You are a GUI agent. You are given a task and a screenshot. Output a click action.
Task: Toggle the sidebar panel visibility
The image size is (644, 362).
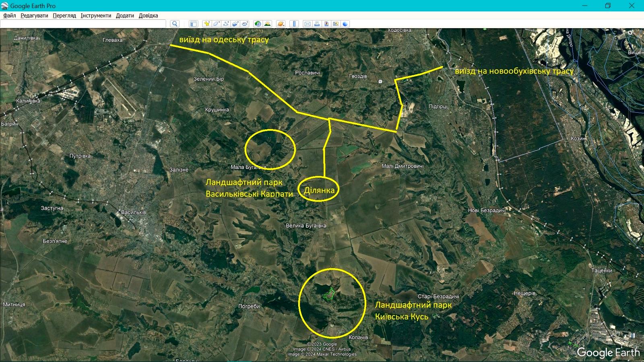193,24
